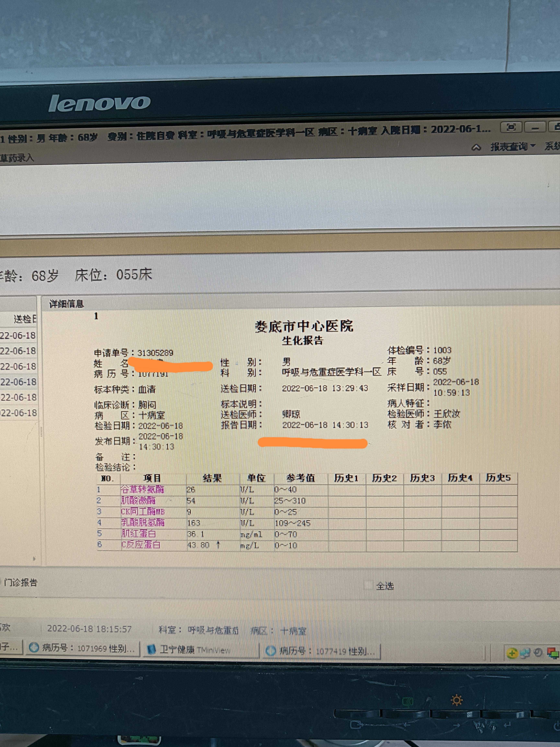Click the 谷草转氨酶 item link
The image size is (560, 747).
tap(142, 489)
